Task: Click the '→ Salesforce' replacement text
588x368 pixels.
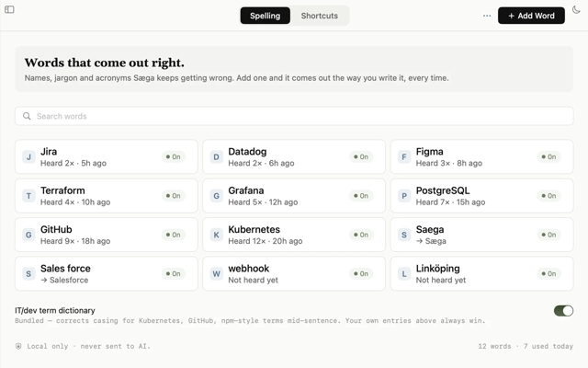Action: (64, 280)
